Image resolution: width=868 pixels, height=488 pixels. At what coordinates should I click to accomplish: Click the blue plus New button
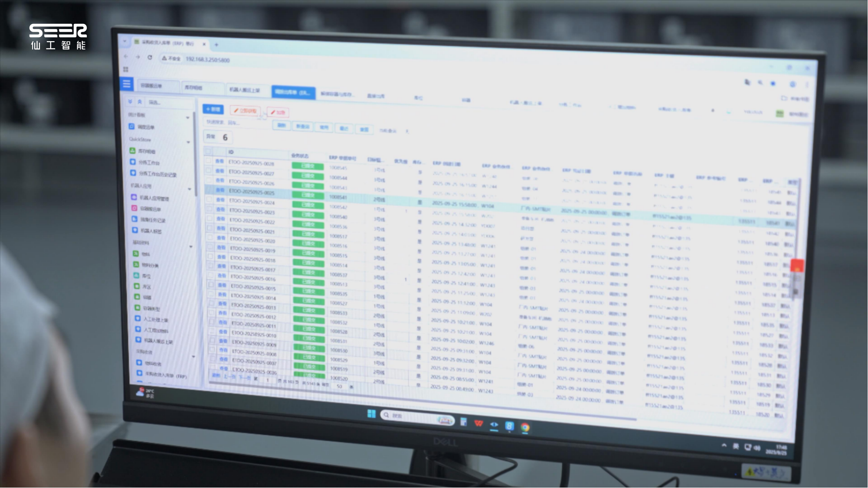click(213, 109)
